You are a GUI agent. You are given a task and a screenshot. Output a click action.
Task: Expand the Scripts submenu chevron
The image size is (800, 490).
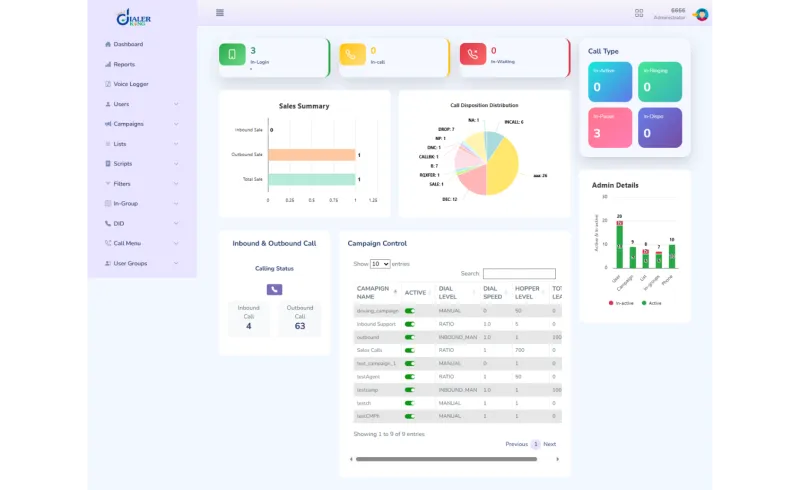pyautogui.click(x=176, y=164)
